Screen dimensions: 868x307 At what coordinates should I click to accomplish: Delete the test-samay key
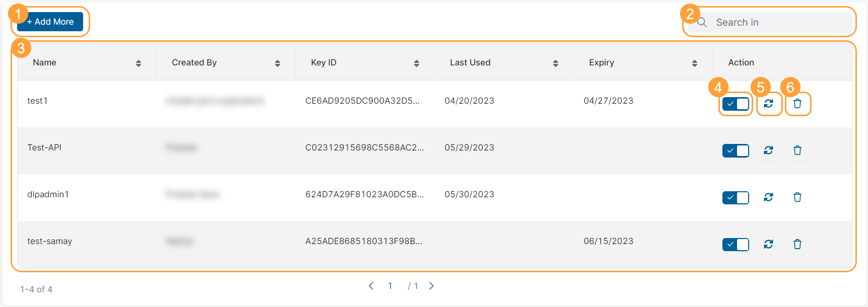[797, 244]
